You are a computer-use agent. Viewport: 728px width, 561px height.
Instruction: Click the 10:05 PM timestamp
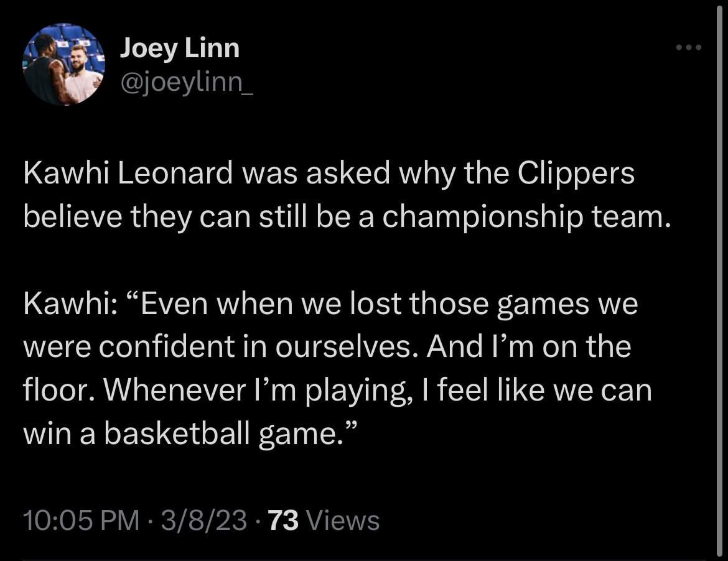81,521
